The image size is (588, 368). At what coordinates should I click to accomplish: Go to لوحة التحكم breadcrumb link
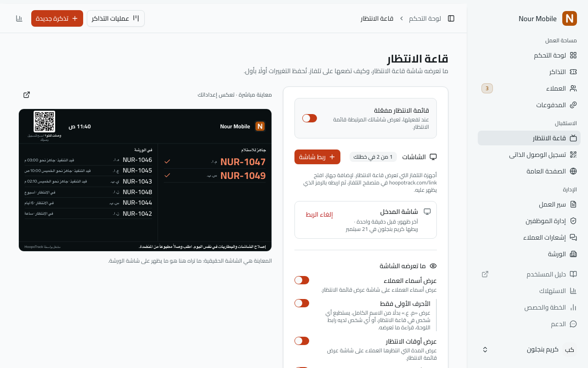point(425,18)
